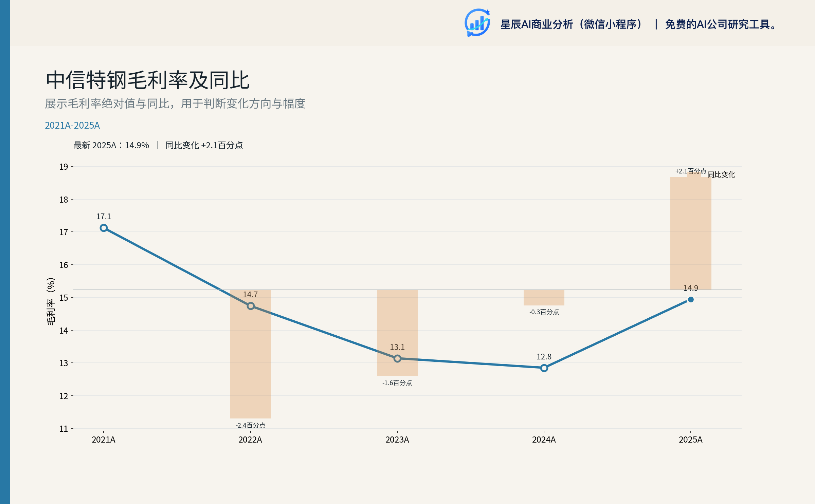Viewport: 815px width, 504px height.
Task: Click the 15 y-axis tick label
Action: [64, 298]
